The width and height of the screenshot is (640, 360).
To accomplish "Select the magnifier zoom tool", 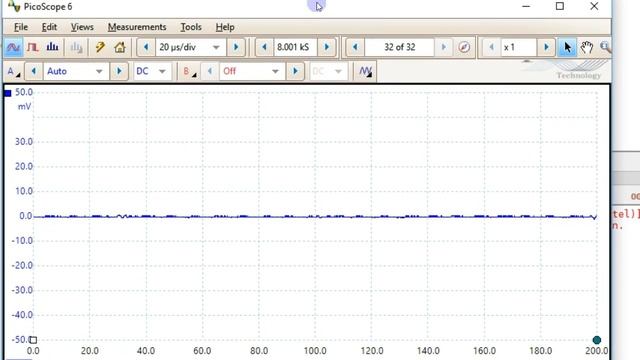I will click(605, 47).
